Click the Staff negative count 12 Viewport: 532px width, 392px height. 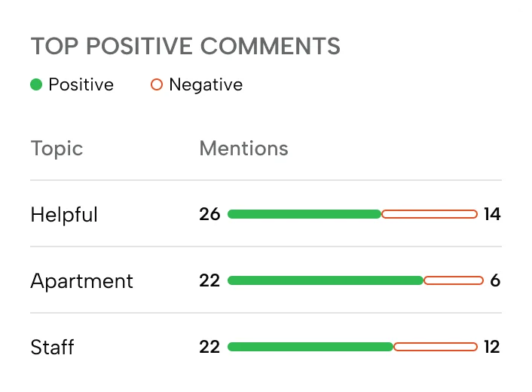[492, 347]
